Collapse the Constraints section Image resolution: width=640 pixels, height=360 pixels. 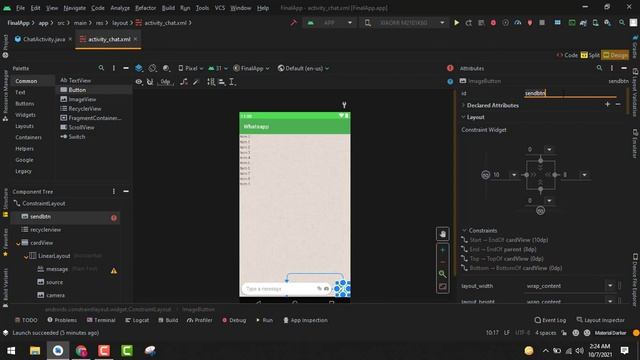pos(464,231)
